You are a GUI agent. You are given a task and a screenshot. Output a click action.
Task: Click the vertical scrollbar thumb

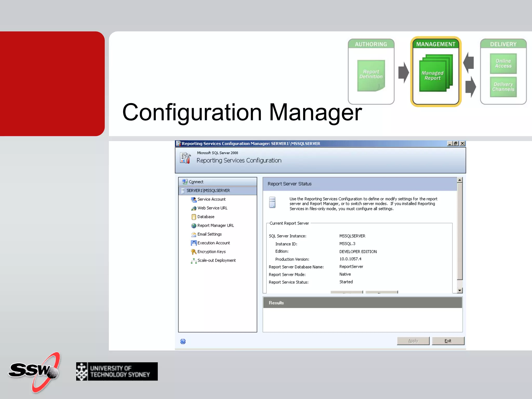point(460,231)
